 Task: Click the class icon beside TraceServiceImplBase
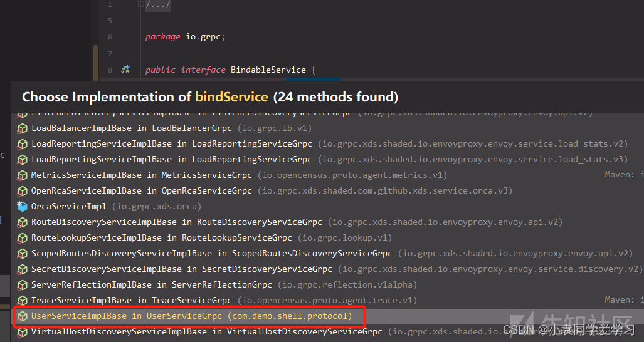(22, 301)
